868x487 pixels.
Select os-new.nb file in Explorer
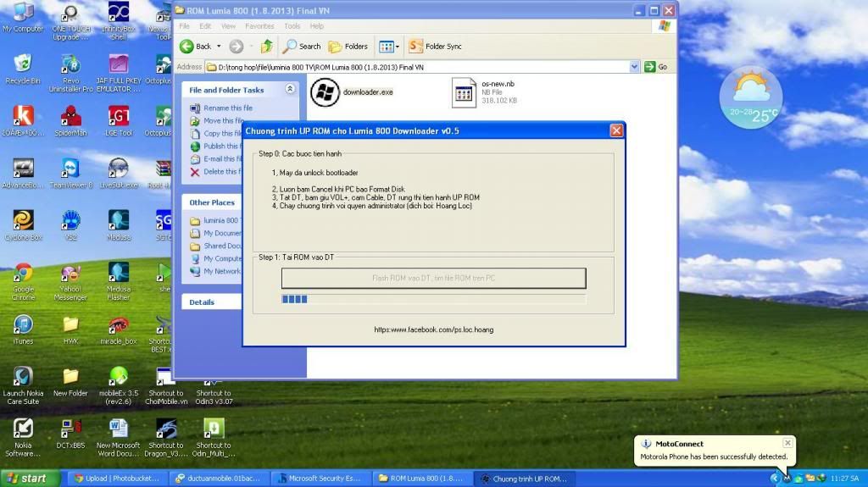(x=485, y=92)
